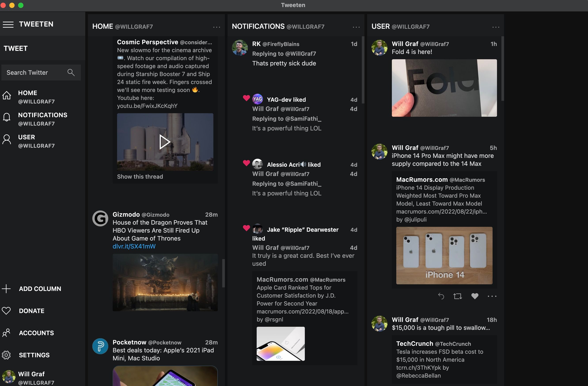Open Pocketnow's avatar in Home column
The image size is (588, 386).
tap(100, 346)
